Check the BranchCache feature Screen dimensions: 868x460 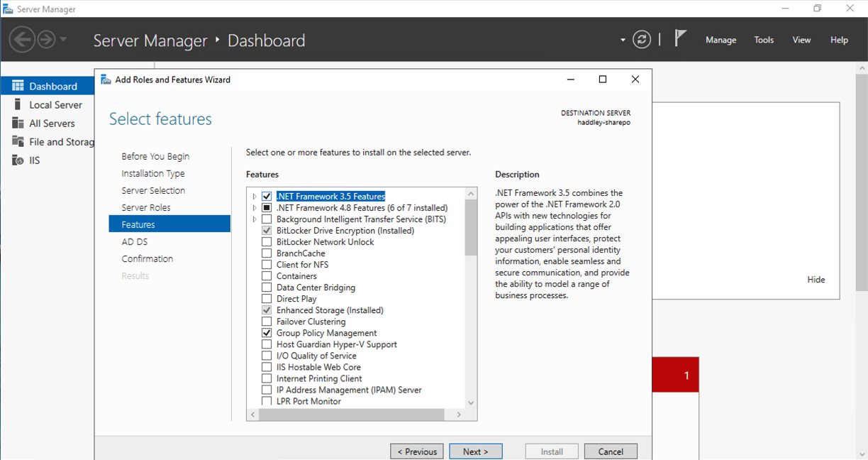pyautogui.click(x=267, y=253)
